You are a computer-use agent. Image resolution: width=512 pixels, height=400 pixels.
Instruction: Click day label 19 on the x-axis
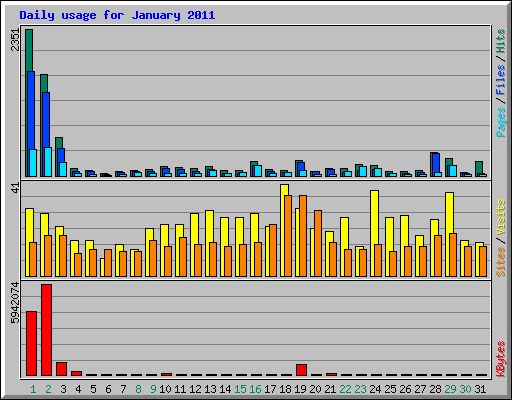pyautogui.click(x=300, y=389)
